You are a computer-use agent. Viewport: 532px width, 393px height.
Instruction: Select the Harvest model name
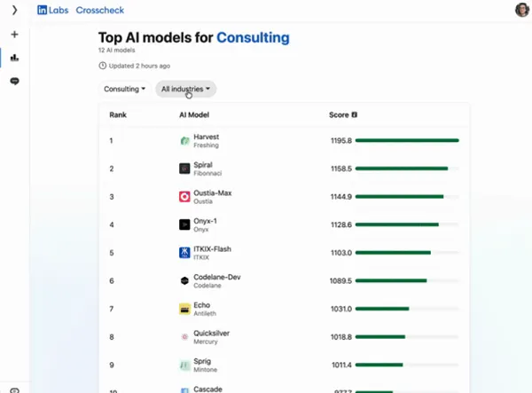point(206,137)
